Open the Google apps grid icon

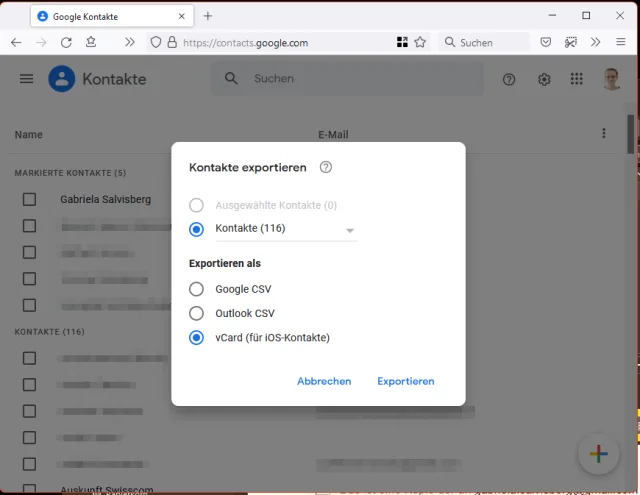[577, 79]
